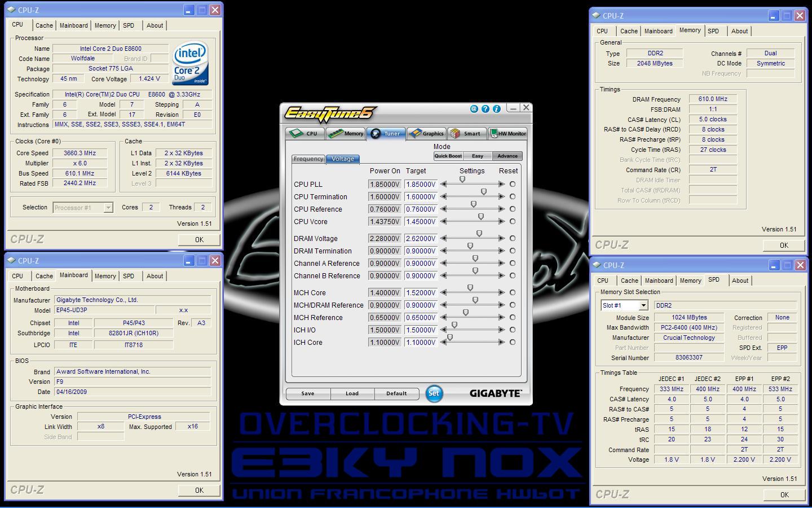Click the blue Set button
This screenshot has height=508, width=812.
coord(434,393)
